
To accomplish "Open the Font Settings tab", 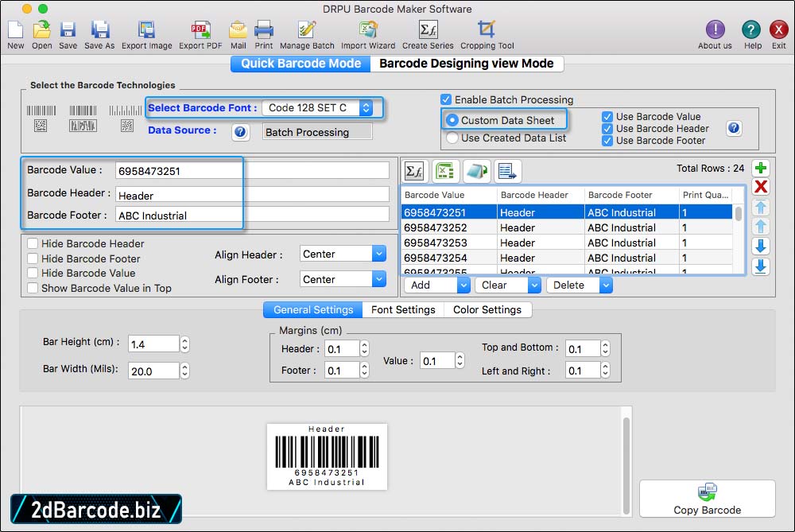I will (403, 310).
